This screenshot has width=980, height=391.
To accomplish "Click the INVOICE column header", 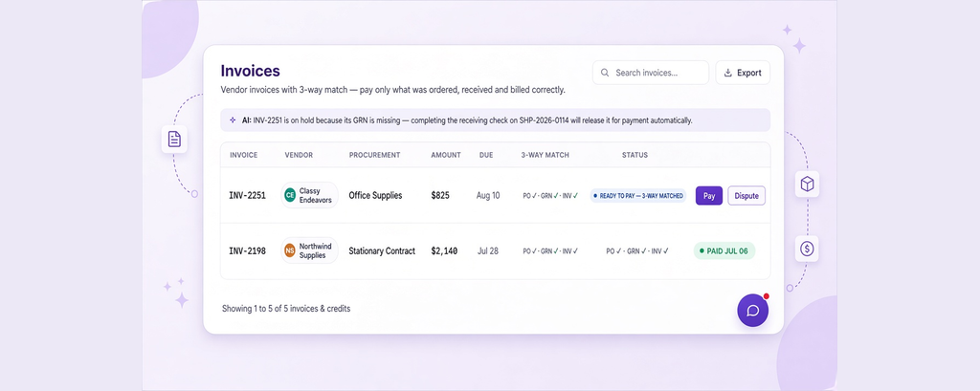I will coord(244,155).
